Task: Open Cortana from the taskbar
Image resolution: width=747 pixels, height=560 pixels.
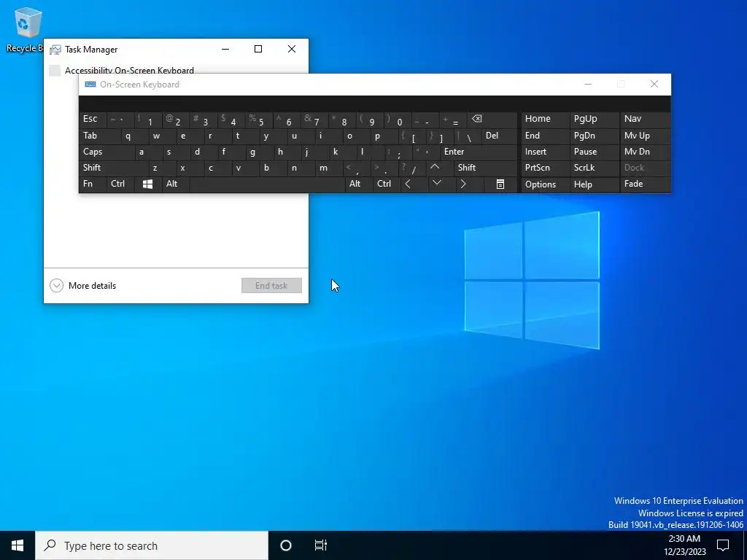Action: pos(286,545)
